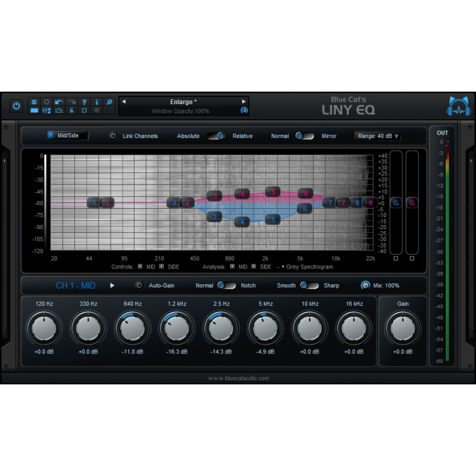Open the undo action in the toolbar
The width and height of the screenshot is (476, 476).
tap(58, 102)
